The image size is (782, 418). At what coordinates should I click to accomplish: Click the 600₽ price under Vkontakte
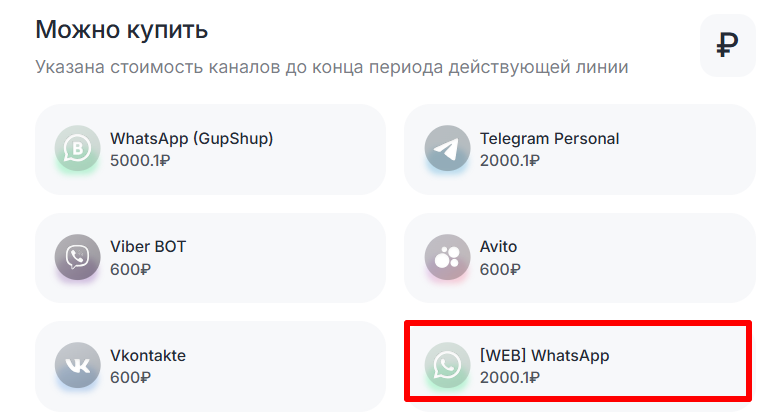(x=130, y=377)
